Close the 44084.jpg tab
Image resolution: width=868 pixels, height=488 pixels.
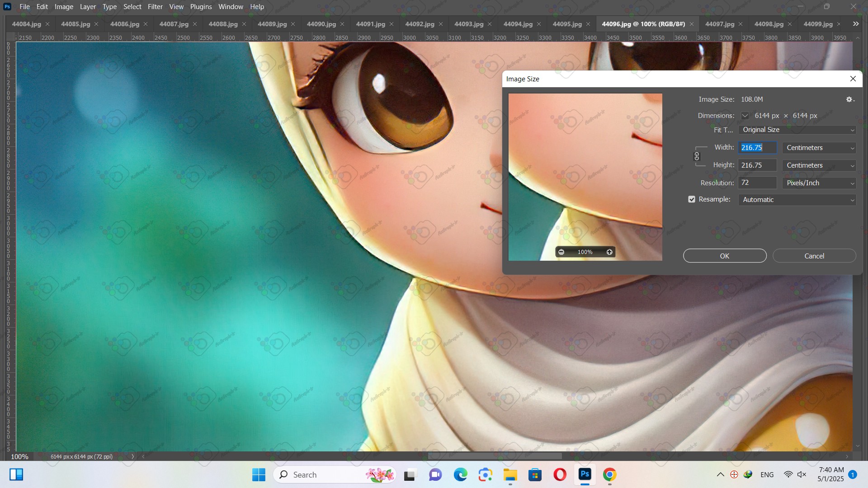pos(47,24)
